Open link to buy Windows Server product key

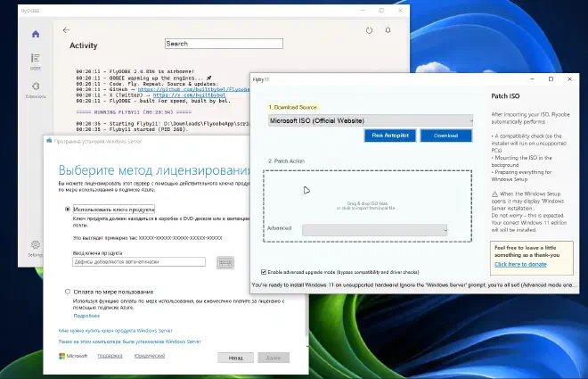pos(116,331)
